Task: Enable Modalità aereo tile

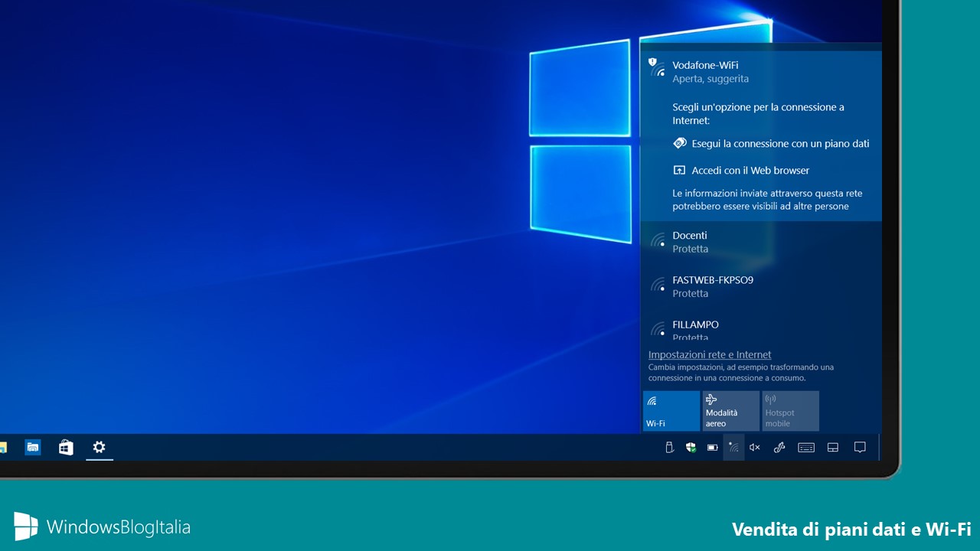Action: 731,411
